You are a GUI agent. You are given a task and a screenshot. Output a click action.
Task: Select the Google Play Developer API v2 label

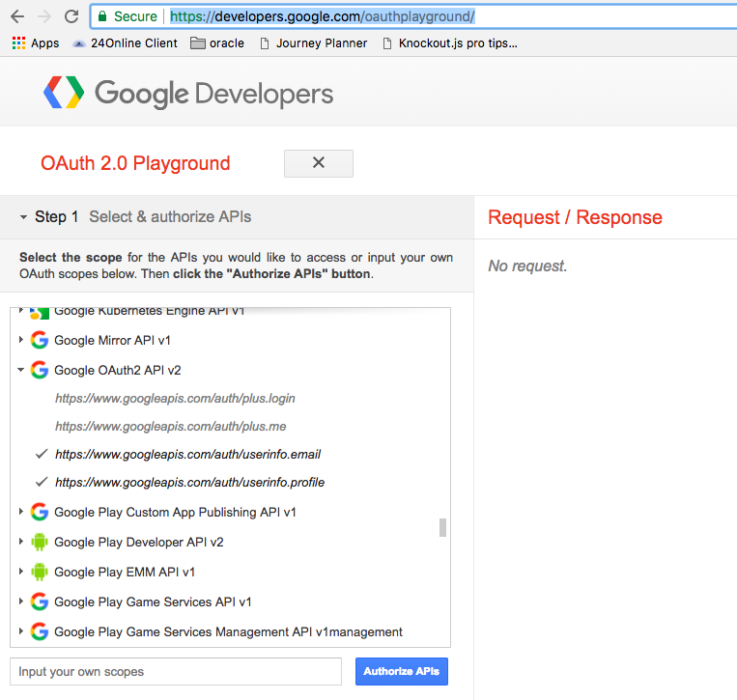(x=139, y=543)
